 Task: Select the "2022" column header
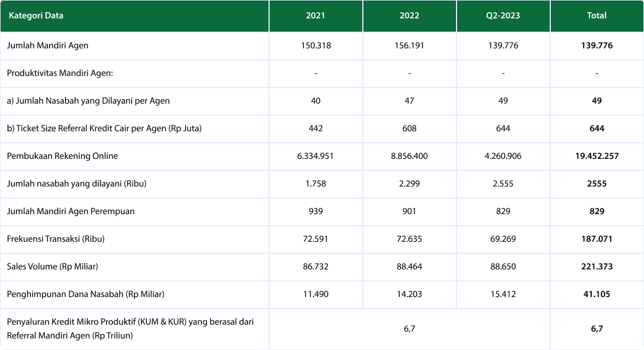[x=409, y=16]
